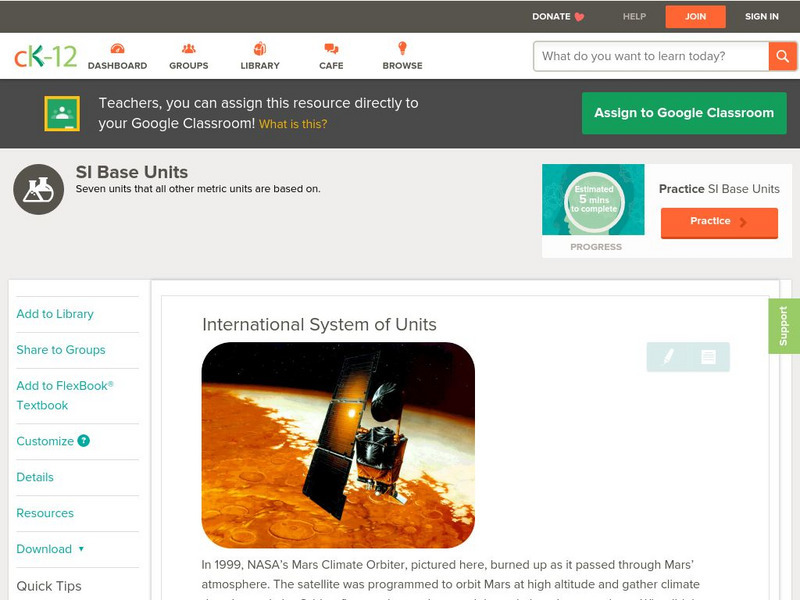
Task: Click the chemistry flask subject icon
Action: [38, 189]
